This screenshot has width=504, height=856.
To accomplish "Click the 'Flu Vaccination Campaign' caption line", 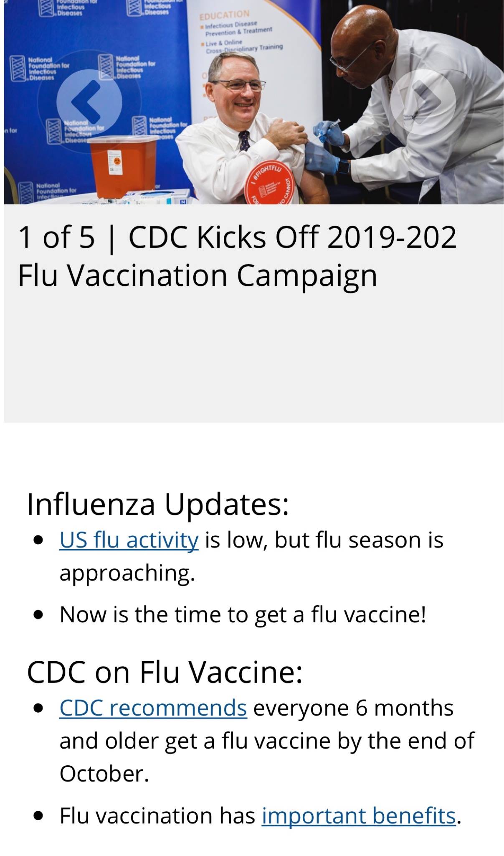I will pos(197,276).
